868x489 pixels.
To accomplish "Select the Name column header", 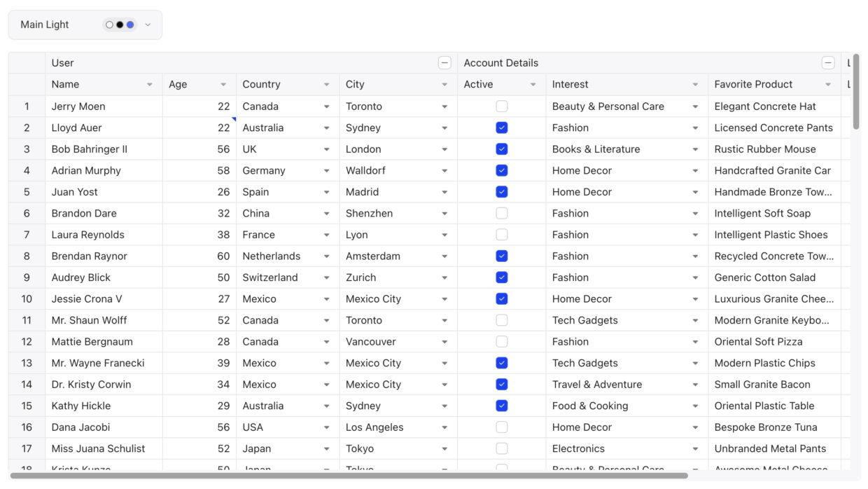I will coord(104,85).
